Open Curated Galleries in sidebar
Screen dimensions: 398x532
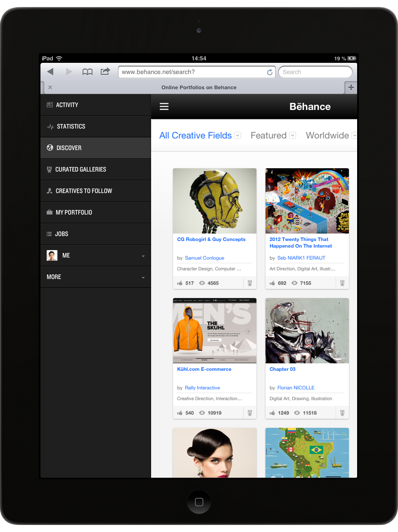coord(96,169)
